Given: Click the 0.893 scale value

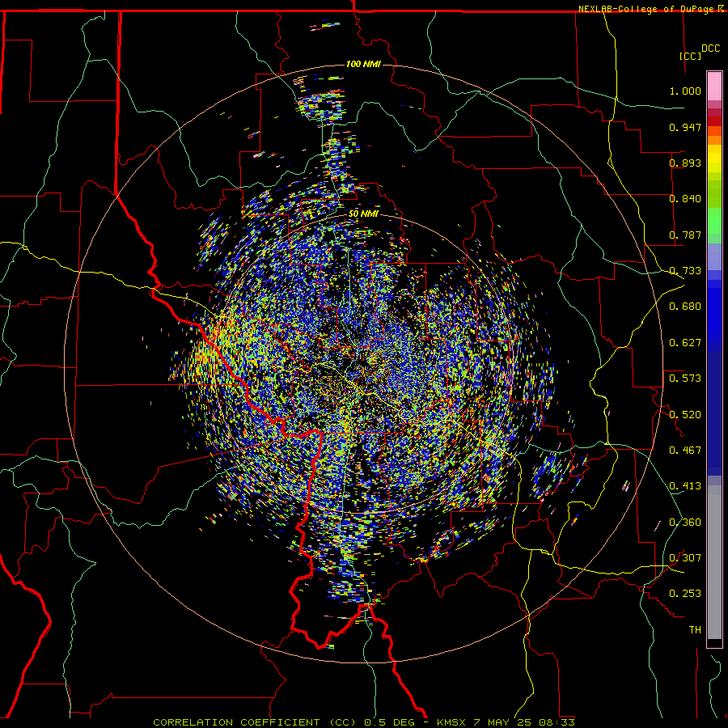Looking at the screenshot, I should point(685,163).
